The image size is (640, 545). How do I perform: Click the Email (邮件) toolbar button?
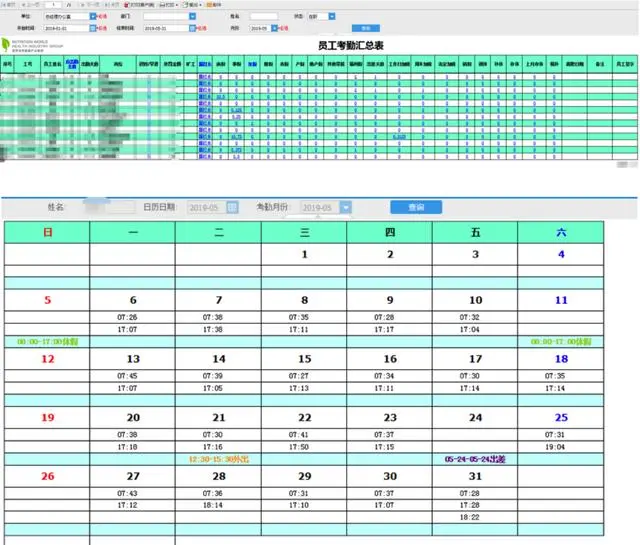point(214,5)
